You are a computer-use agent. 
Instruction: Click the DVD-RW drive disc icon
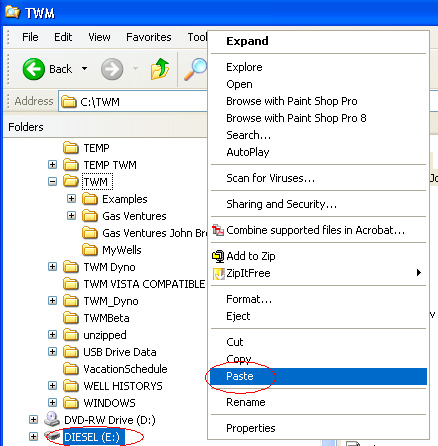[52, 419]
